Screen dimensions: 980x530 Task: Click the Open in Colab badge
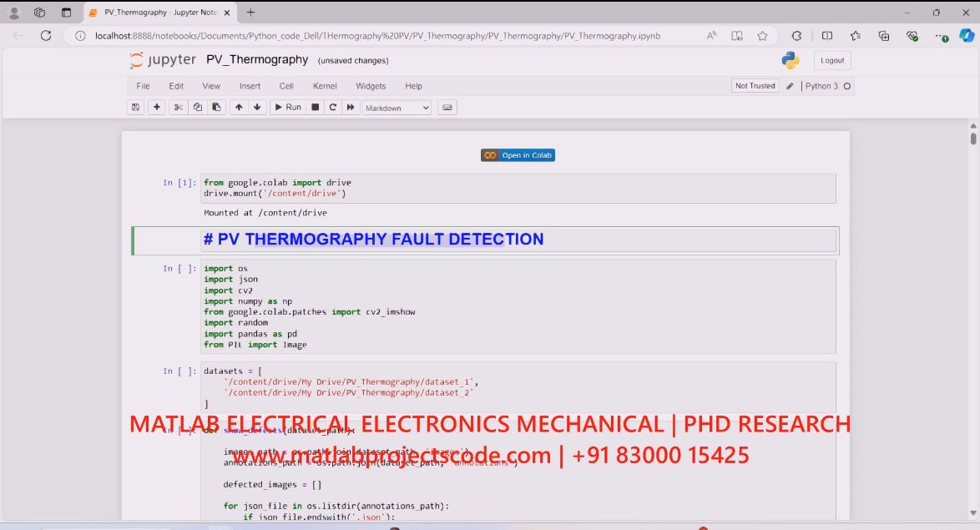point(518,155)
